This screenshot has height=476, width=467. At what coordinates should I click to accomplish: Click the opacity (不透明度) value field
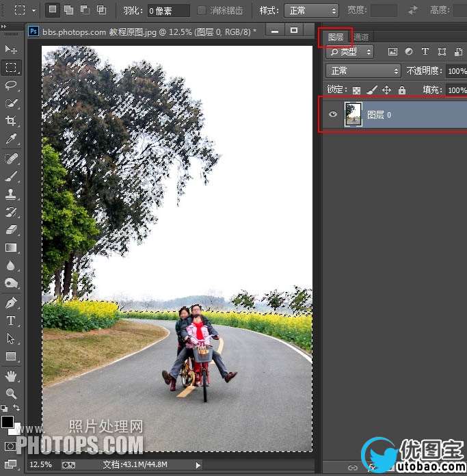tap(456, 71)
